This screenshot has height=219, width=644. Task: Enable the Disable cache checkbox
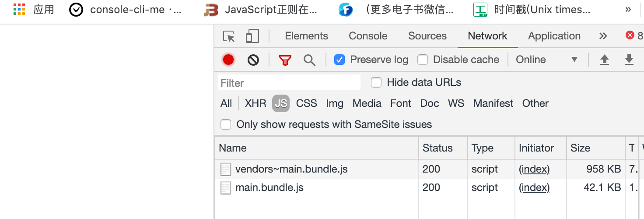(423, 60)
